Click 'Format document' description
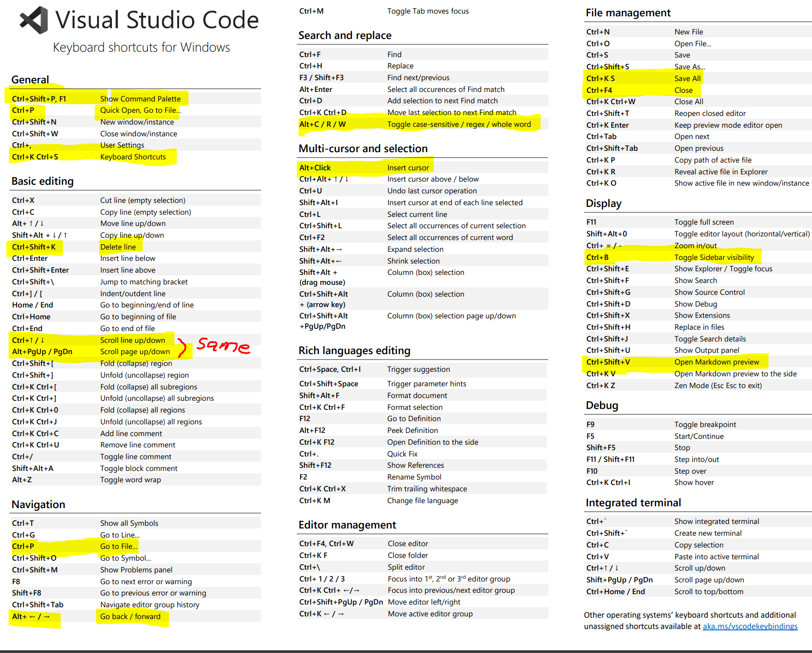 (417, 395)
